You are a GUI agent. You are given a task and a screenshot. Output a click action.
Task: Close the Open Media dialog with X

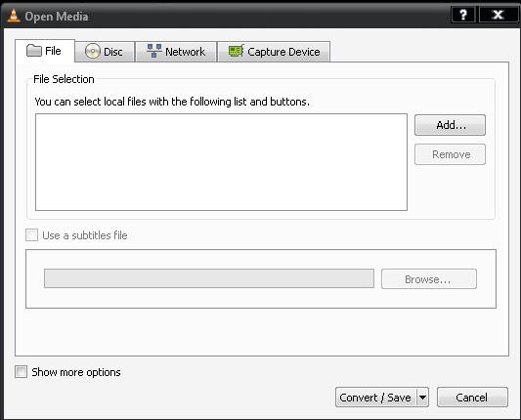pos(499,15)
